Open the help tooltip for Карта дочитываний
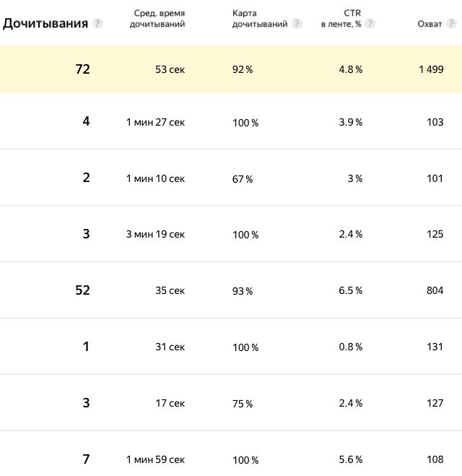Screen dimensions: 462x476 (x=297, y=23)
